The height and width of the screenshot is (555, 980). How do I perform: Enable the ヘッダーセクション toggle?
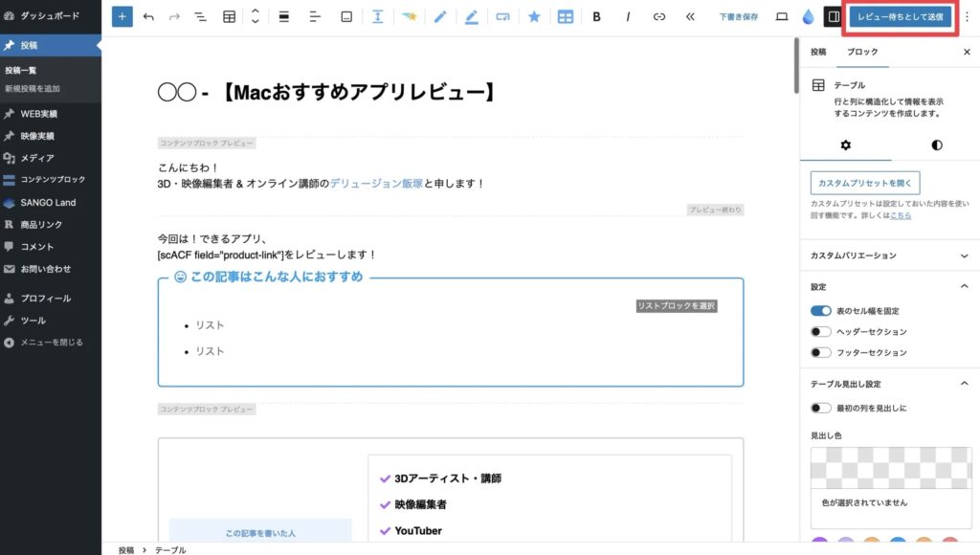[x=820, y=332]
